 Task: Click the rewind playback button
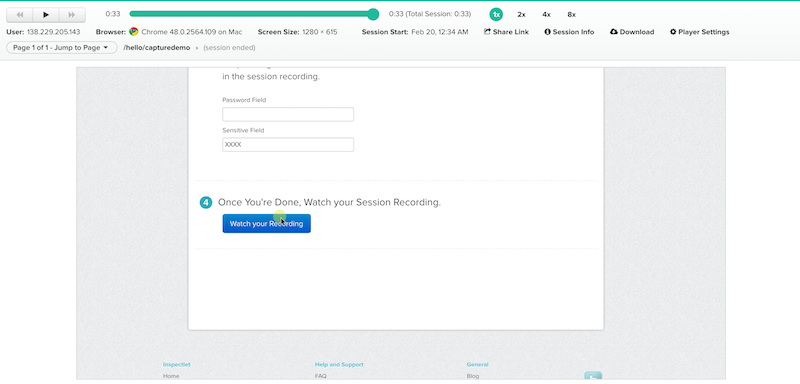click(x=19, y=15)
